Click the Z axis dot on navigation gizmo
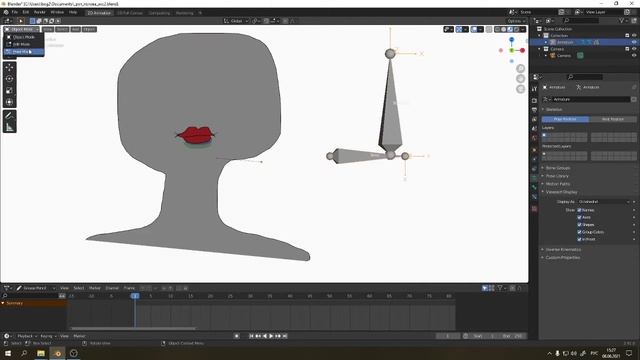640x360 pixels. point(511,40)
